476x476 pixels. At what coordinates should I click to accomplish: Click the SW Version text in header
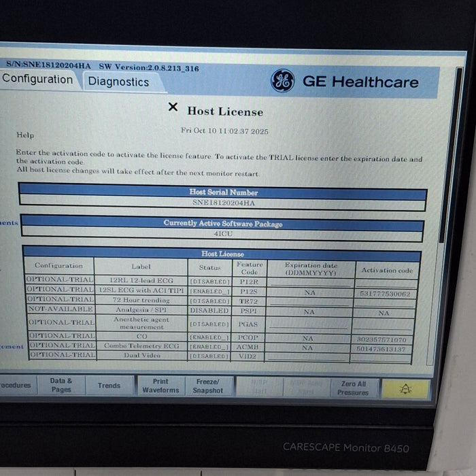coord(149,67)
